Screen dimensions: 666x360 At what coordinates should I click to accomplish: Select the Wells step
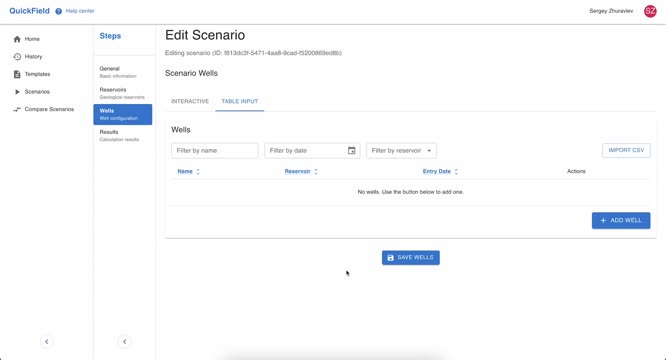[123, 115]
